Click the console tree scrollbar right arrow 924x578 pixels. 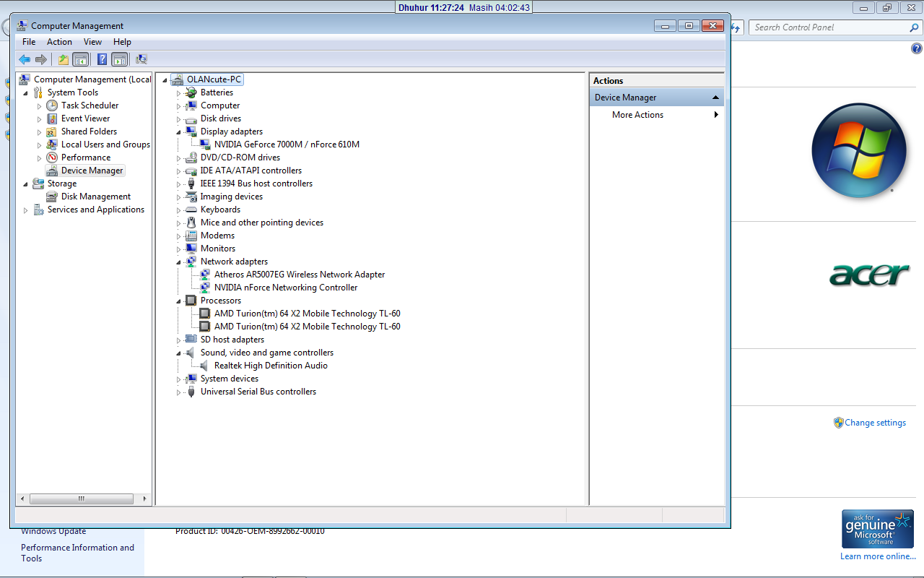(x=144, y=499)
